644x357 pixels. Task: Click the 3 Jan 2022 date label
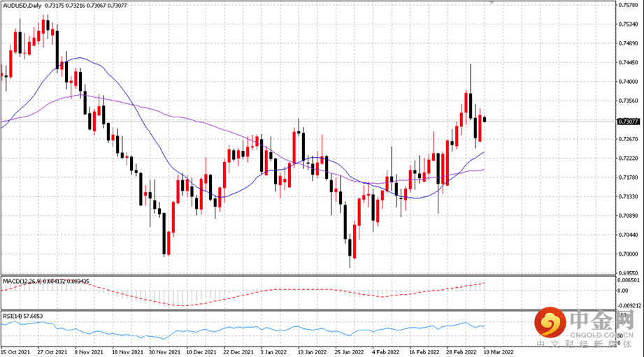(x=273, y=352)
